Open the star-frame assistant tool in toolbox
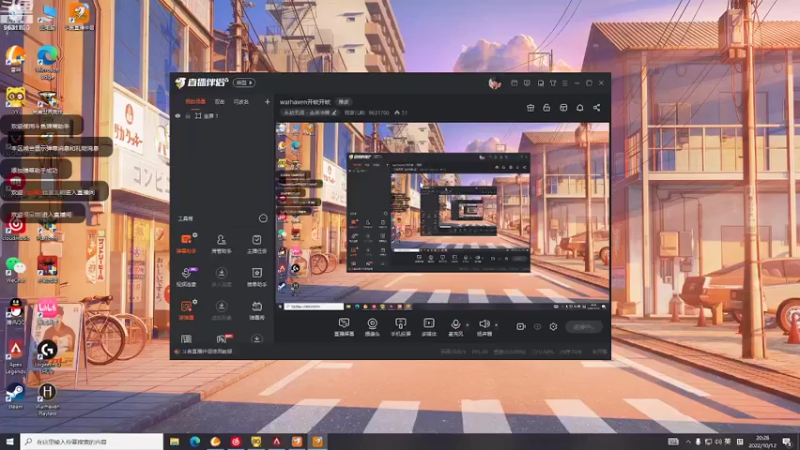Viewport: 800px width, 450px height. pyautogui.click(x=257, y=277)
